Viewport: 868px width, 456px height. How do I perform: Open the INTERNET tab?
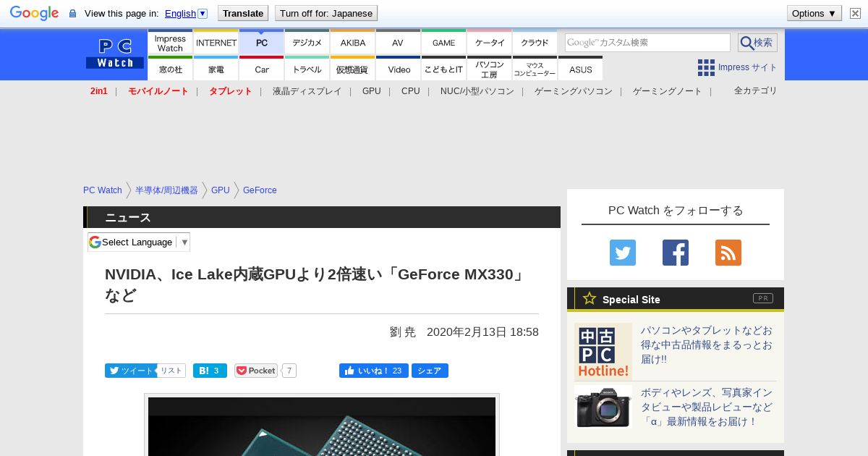pyautogui.click(x=216, y=42)
